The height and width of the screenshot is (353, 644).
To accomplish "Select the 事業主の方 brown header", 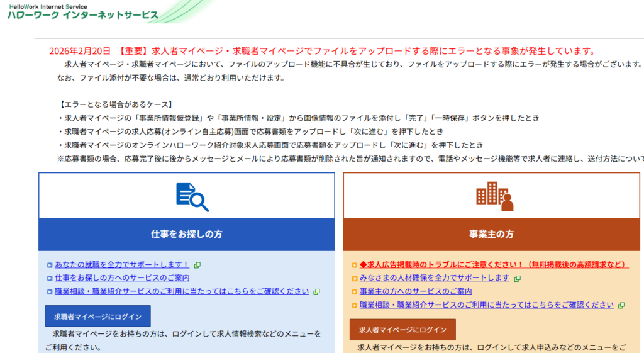I will 491,234.
